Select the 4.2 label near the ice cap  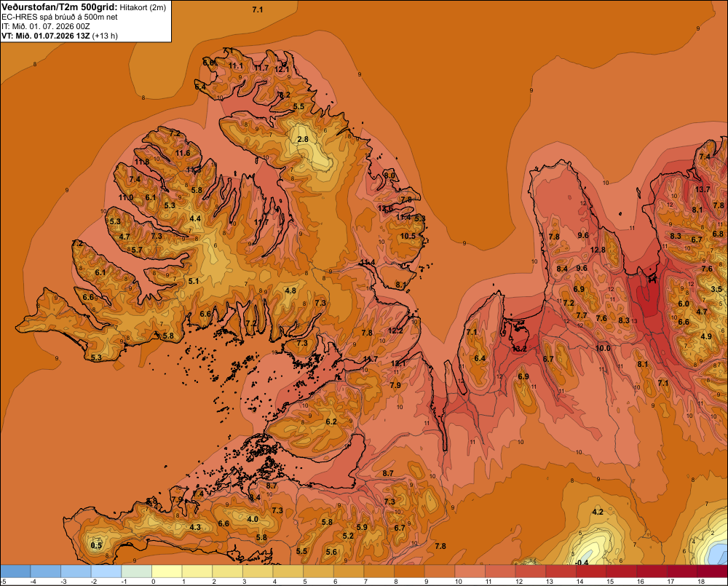[598, 512]
